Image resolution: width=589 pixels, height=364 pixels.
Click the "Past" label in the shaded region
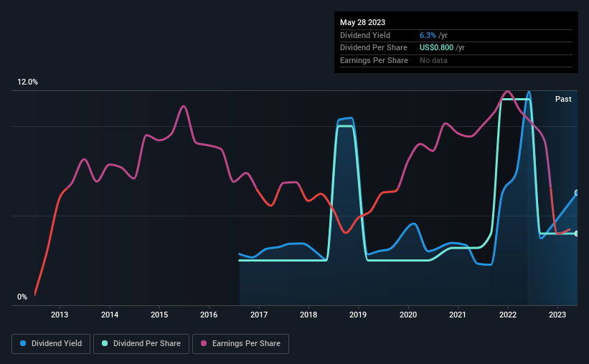click(563, 99)
